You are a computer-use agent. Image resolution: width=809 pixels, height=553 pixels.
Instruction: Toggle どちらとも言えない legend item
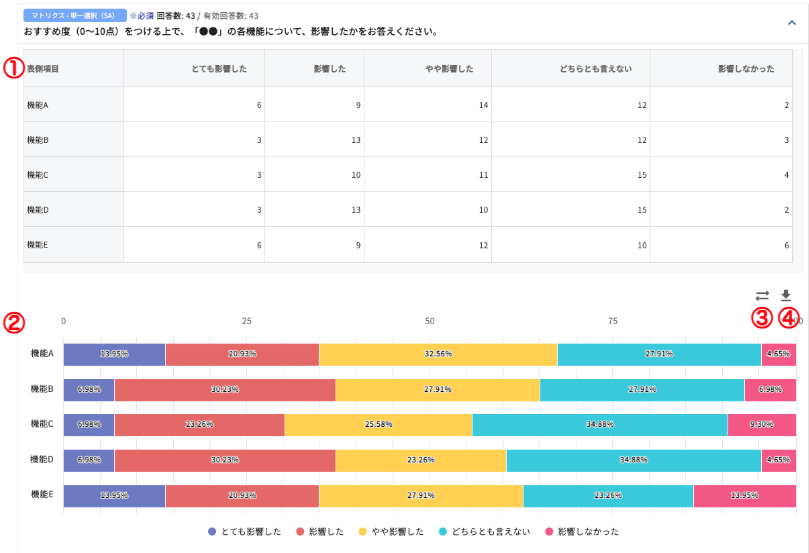tap(484, 531)
